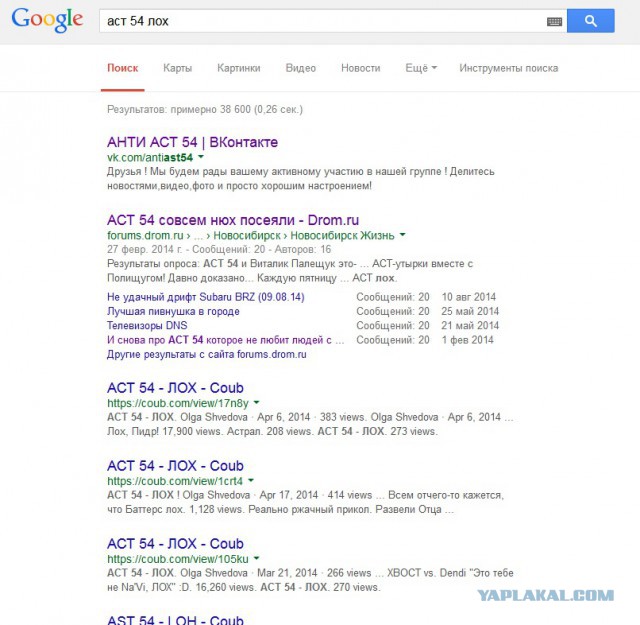The image size is (640, 625).
Task: Switch to the Видео tab
Action: pos(301,68)
